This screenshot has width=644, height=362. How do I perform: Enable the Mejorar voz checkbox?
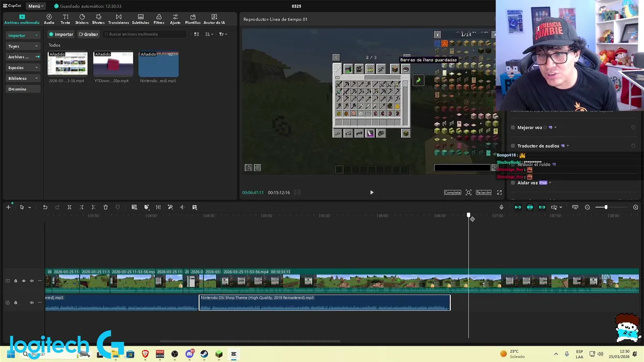pyautogui.click(x=513, y=128)
